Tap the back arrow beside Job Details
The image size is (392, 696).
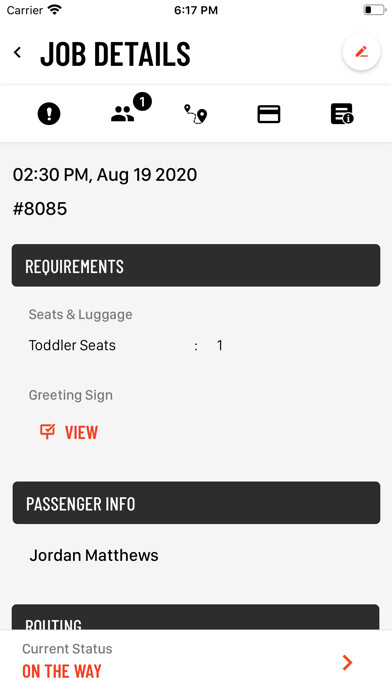point(17,52)
